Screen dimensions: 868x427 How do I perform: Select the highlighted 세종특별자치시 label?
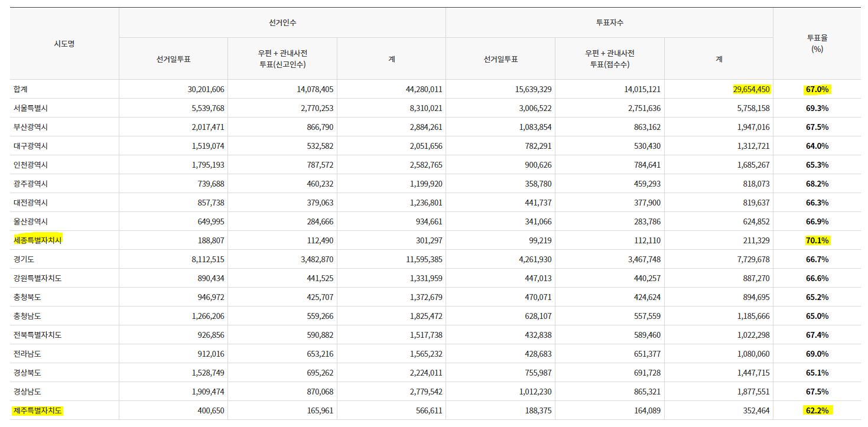pyautogui.click(x=38, y=240)
